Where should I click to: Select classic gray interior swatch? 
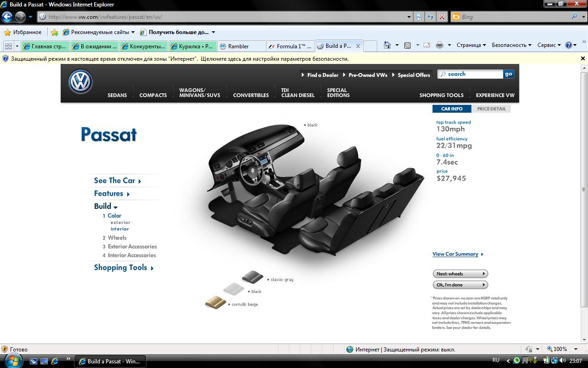pos(252,276)
